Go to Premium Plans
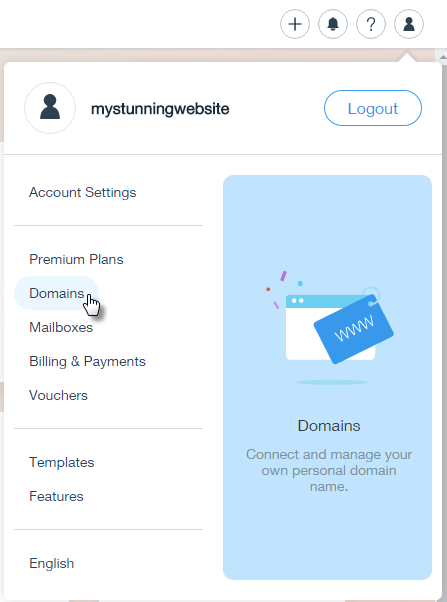The image size is (447, 602). [76, 260]
